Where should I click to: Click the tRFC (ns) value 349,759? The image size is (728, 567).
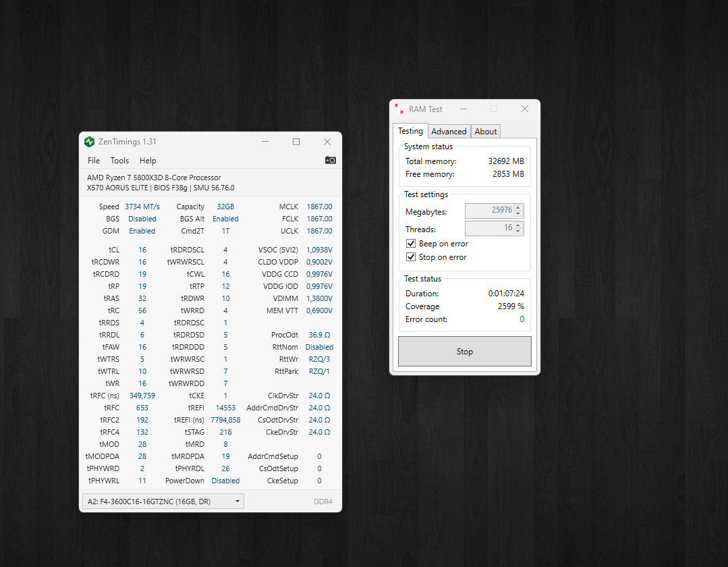coord(142,396)
